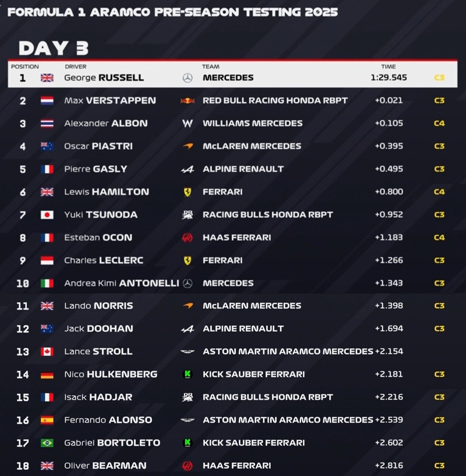
Task: Click the Racing Bulls logo beside Tsunoda
Action: click(188, 215)
